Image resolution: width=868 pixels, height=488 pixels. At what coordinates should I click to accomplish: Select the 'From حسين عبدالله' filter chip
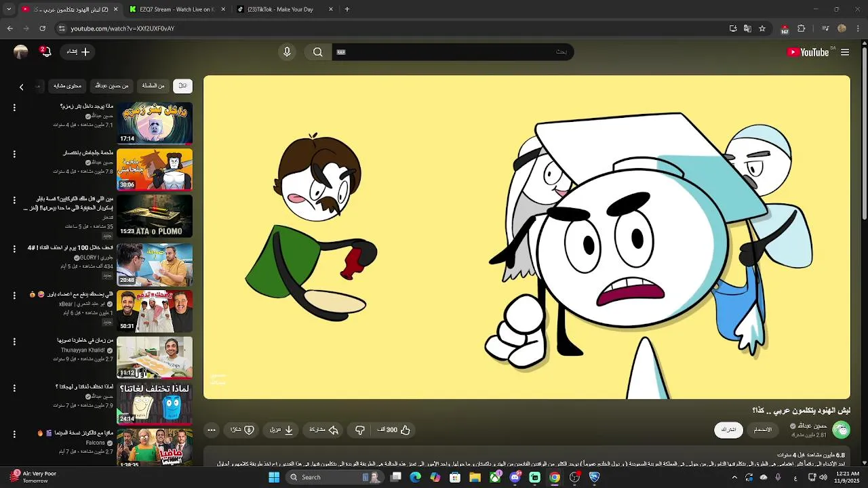[112, 86]
